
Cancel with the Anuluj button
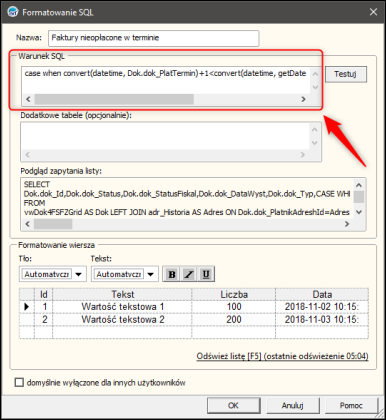[x=292, y=405]
